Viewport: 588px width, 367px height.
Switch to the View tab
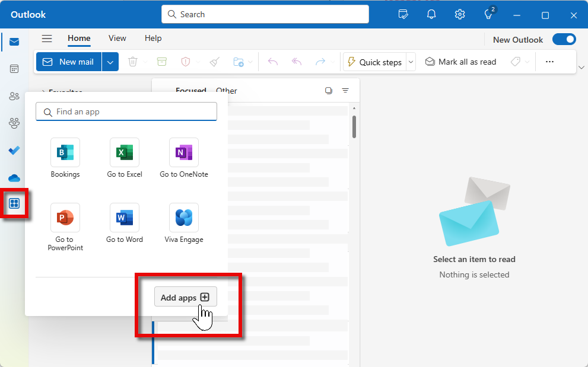coord(117,39)
